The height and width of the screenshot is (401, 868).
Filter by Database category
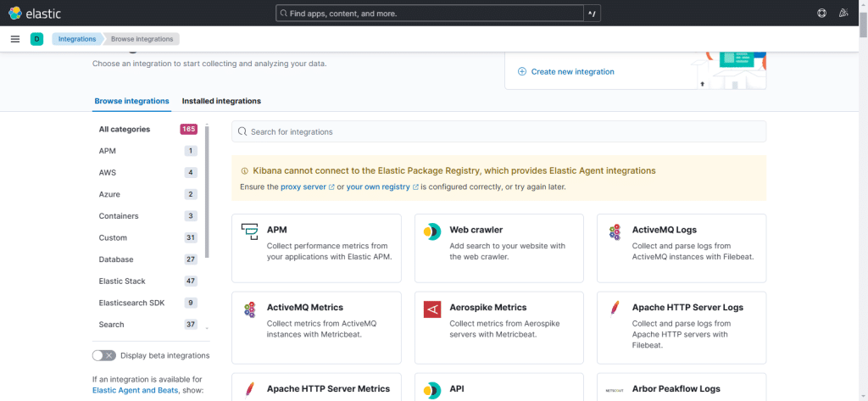(x=116, y=259)
